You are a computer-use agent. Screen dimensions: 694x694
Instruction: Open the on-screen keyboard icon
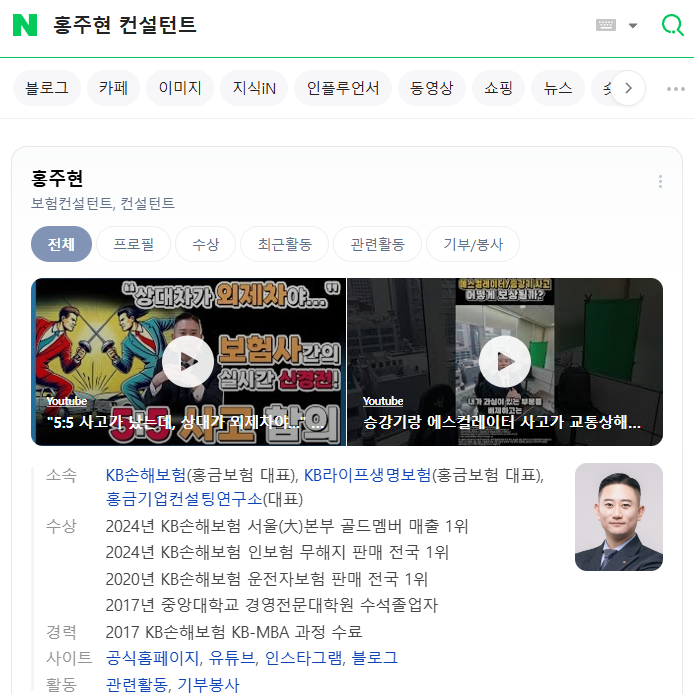click(x=605, y=25)
